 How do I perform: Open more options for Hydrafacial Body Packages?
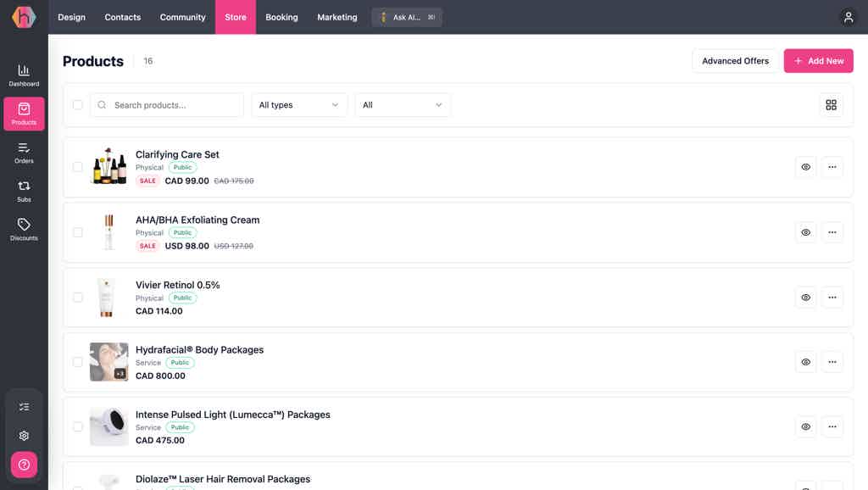(832, 362)
